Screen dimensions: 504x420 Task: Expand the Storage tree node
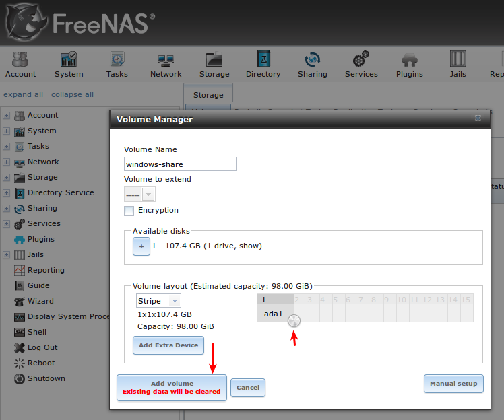pos(6,177)
